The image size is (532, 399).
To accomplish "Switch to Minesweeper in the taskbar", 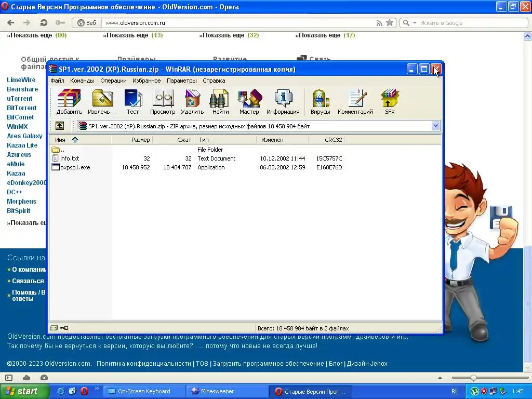I will pyautogui.click(x=227, y=391).
